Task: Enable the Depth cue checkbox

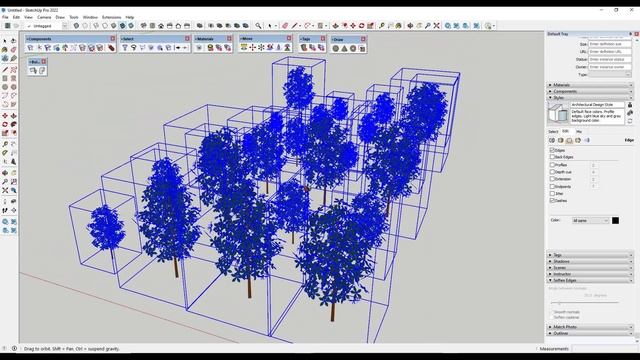Action: click(552, 172)
